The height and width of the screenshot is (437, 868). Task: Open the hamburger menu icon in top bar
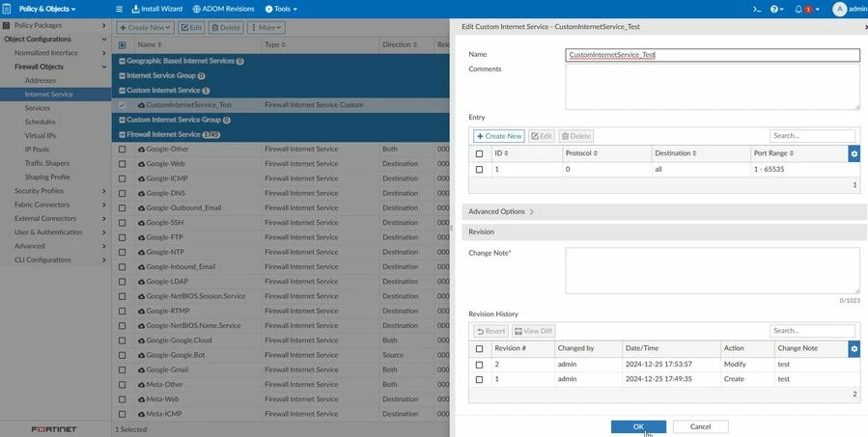[119, 9]
